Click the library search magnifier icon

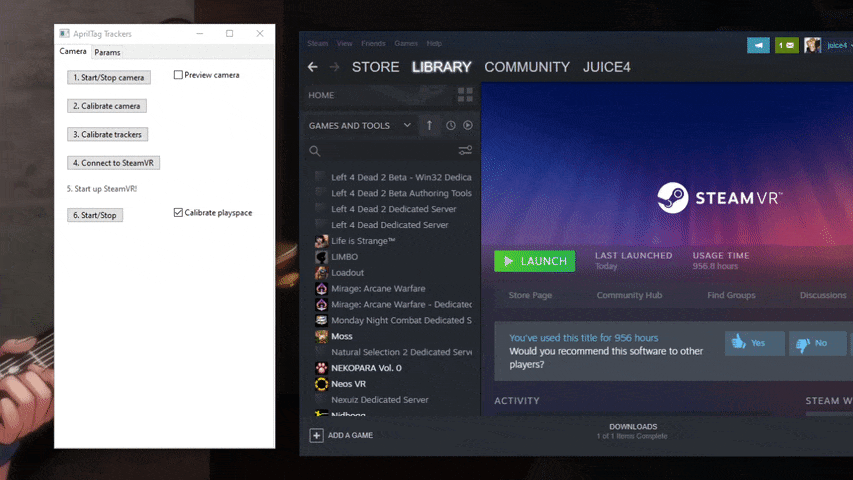point(314,151)
